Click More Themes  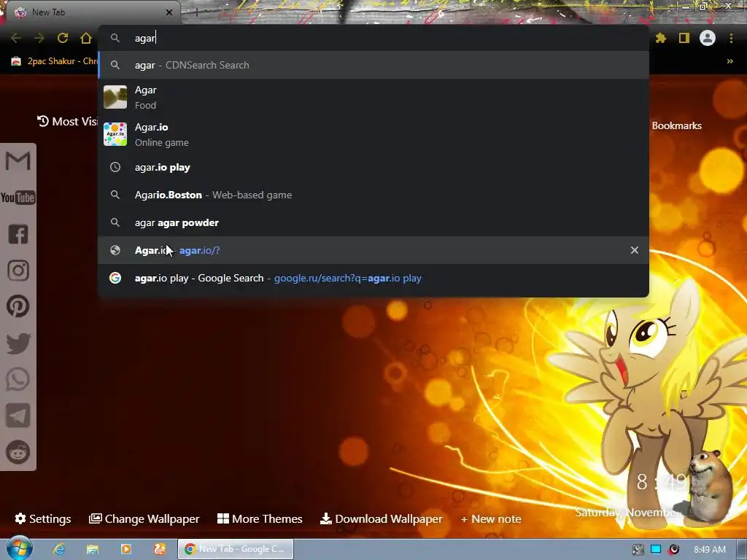point(260,518)
